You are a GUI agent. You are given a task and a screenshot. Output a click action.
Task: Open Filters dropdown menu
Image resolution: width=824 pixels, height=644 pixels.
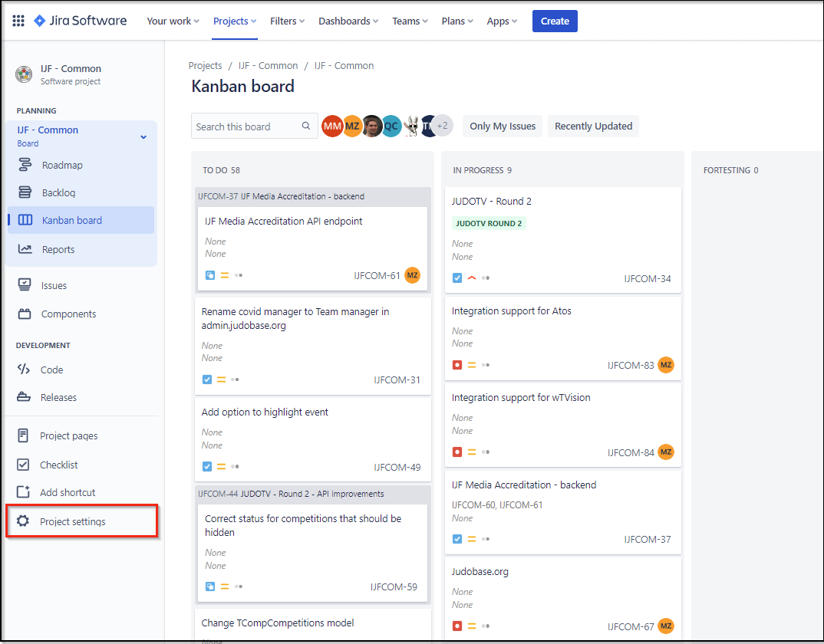[x=287, y=21]
